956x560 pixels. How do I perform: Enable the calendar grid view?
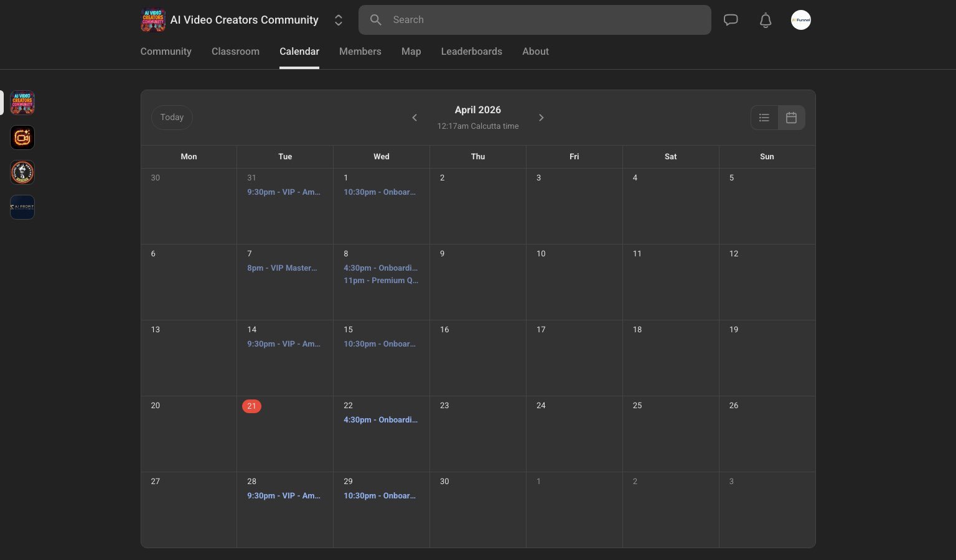791,118
